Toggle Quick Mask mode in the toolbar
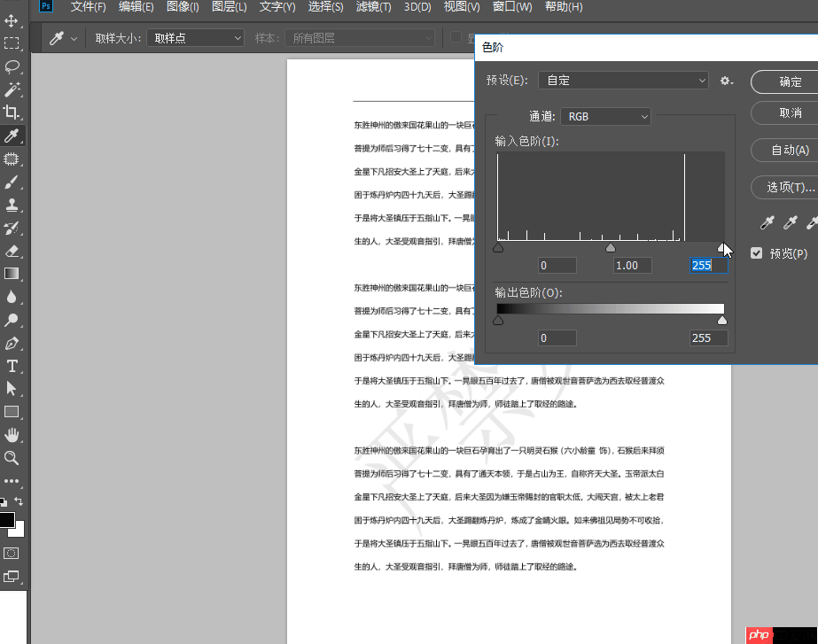The height and width of the screenshot is (644, 818). click(x=12, y=553)
